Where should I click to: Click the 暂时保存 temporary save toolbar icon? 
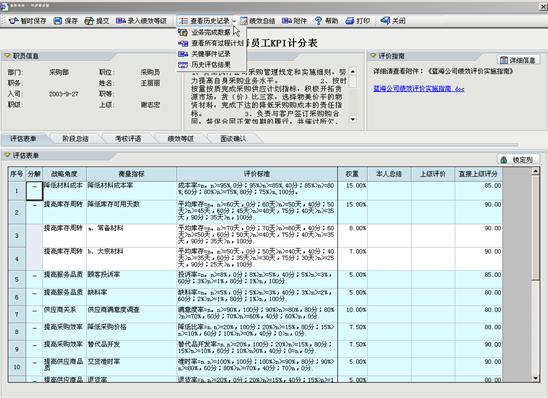[14, 21]
